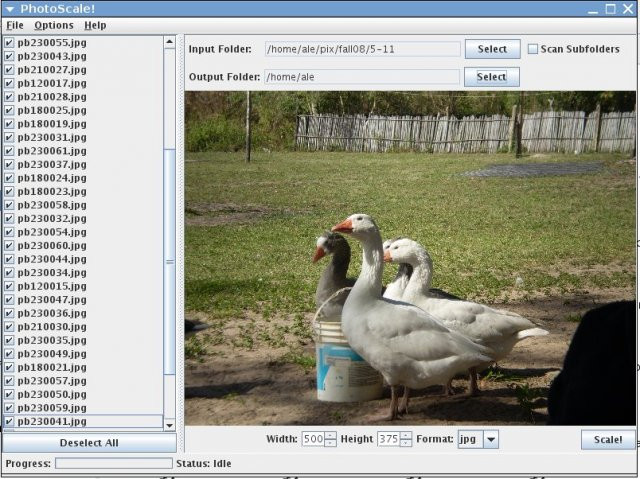The height and width of the screenshot is (479, 640).
Task: Uncheck the pb180025.jpg checkbox
Action: (x=9, y=110)
